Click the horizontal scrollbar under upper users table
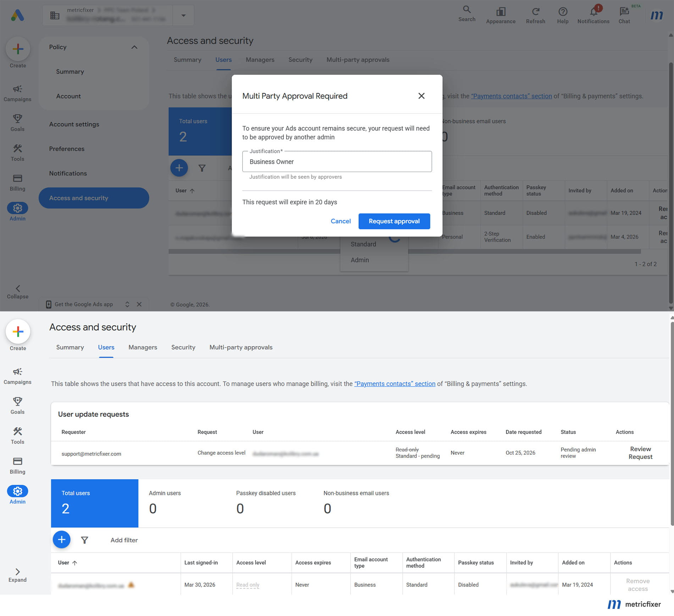The image size is (674, 616). (404, 251)
